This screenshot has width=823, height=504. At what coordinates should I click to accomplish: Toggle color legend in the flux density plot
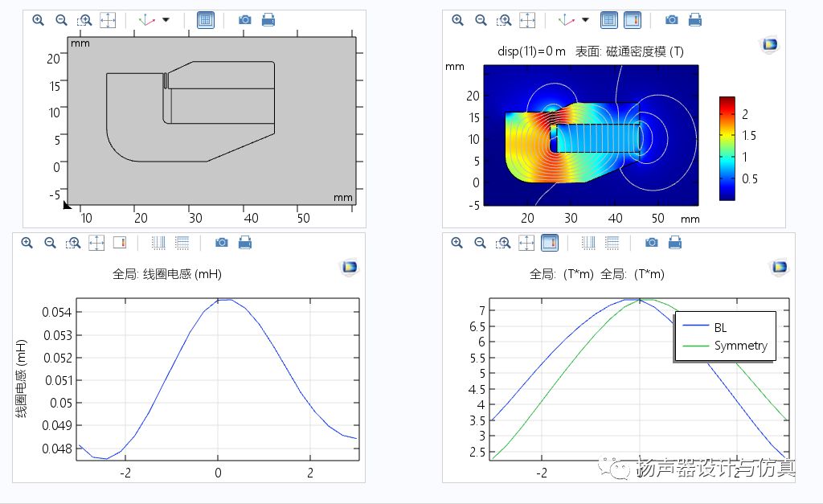(x=633, y=20)
